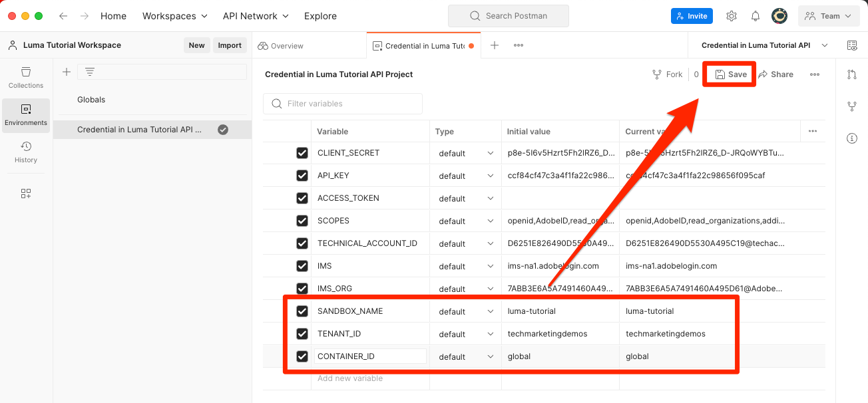
Task: Click the configure sidebar grid icon
Action: (26, 194)
